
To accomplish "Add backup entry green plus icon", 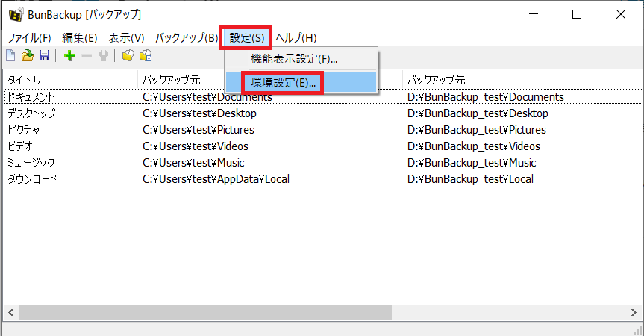I will coord(70,55).
